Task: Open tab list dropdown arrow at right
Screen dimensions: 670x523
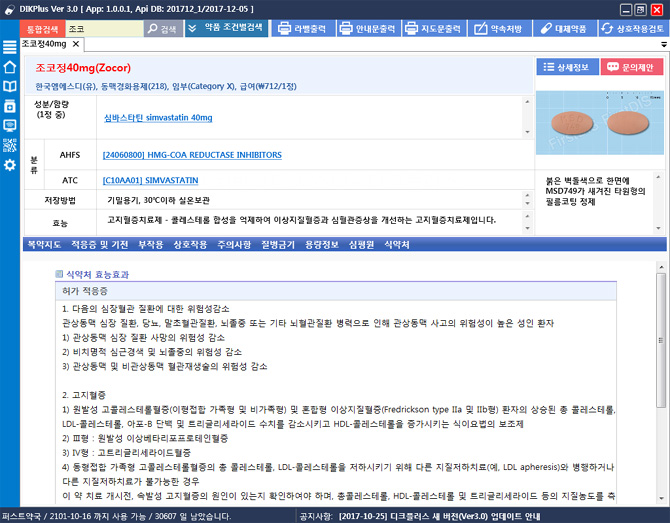Action: pyautogui.click(x=664, y=44)
